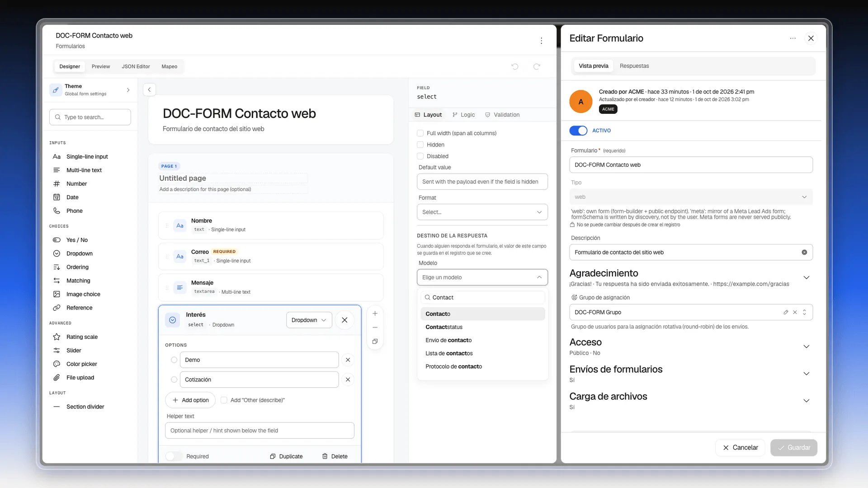Open the Format Select dropdown

pos(482,212)
